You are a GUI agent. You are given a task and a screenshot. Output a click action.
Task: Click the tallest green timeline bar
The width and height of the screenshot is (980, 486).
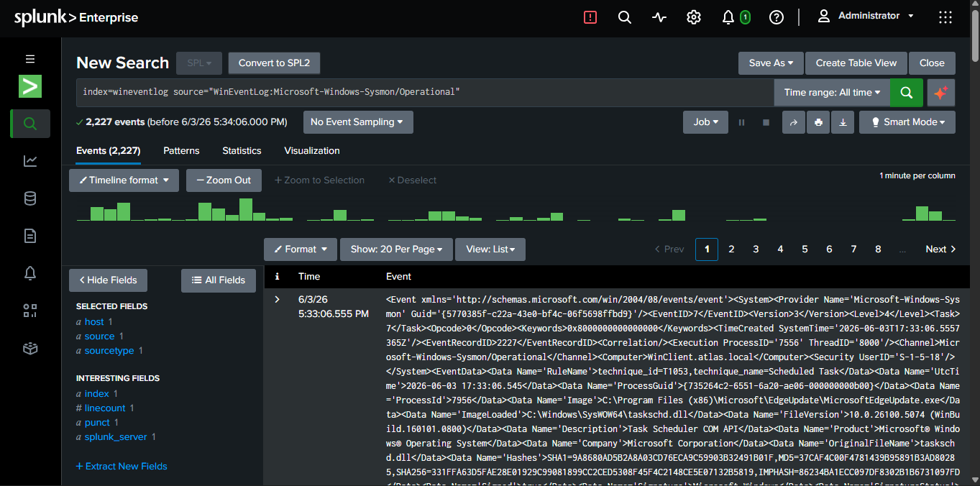[246, 210]
